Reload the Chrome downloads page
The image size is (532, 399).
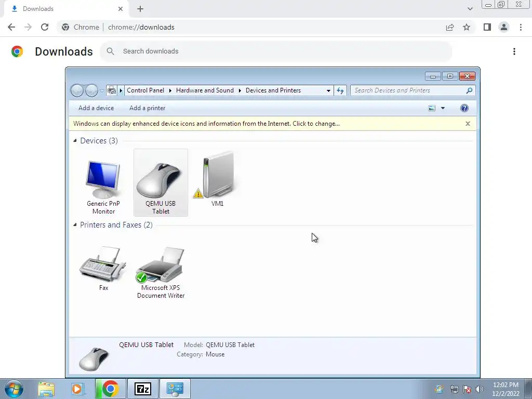pos(45,27)
